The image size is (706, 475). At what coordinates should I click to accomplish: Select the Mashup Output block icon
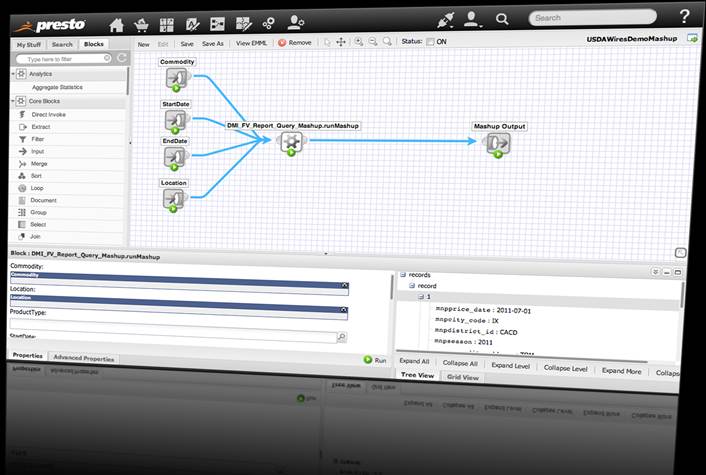click(497, 144)
